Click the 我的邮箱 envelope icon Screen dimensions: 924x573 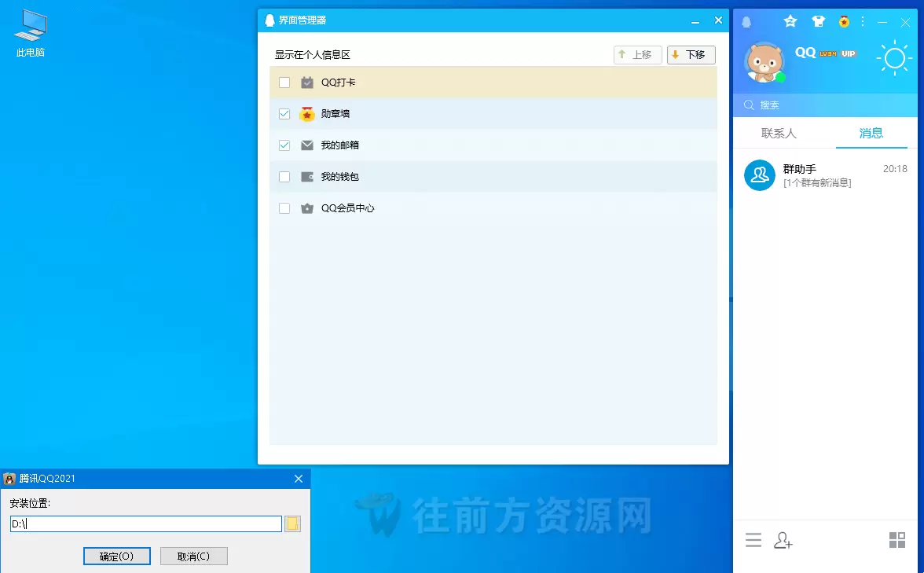coord(307,145)
